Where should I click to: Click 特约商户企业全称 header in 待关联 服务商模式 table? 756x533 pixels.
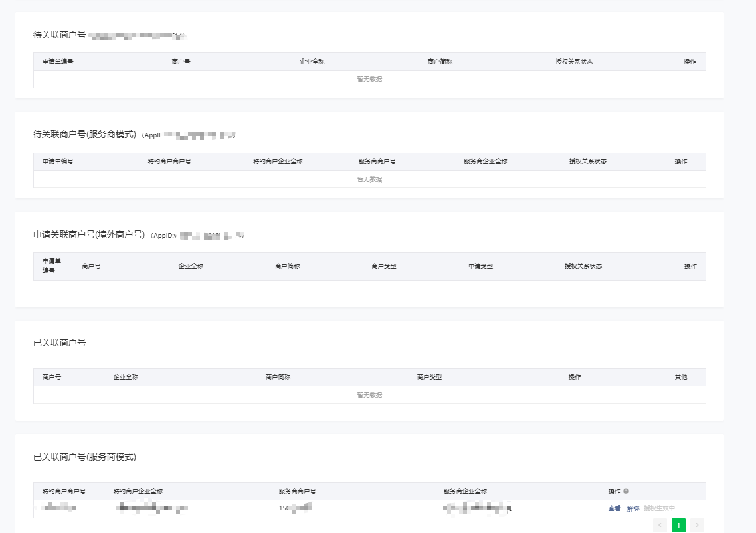click(278, 161)
